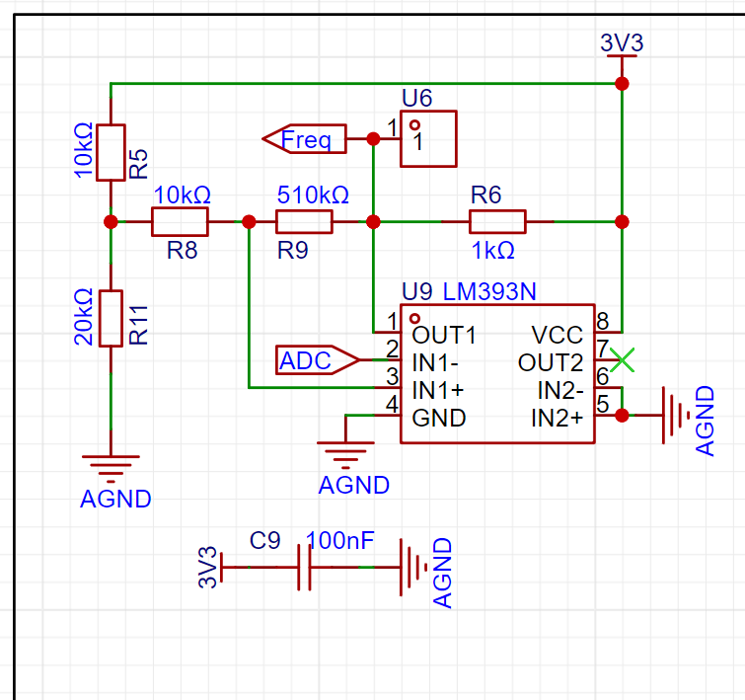
Task: Select resistor R5 symbol
Action: [x=111, y=153]
